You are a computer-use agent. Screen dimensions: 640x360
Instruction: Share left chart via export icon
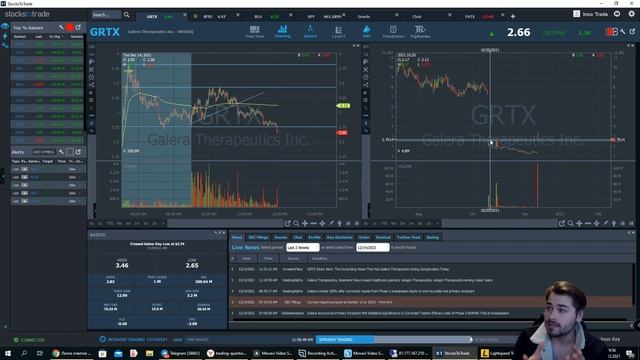click(288, 223)
